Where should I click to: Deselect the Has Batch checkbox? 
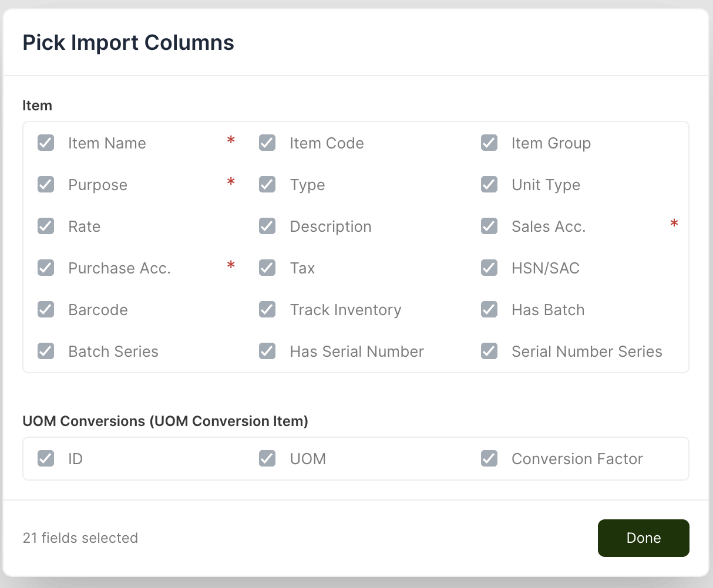point(489,309)
